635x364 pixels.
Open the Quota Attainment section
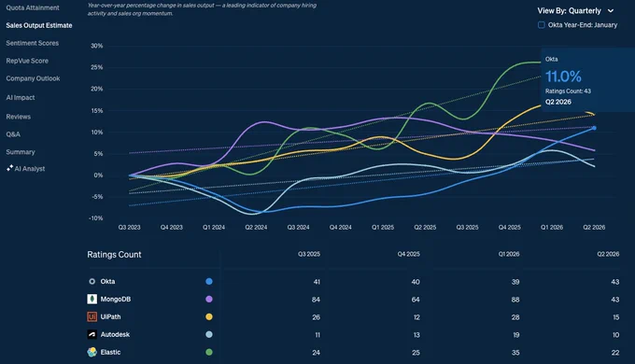tap(33, 7)
